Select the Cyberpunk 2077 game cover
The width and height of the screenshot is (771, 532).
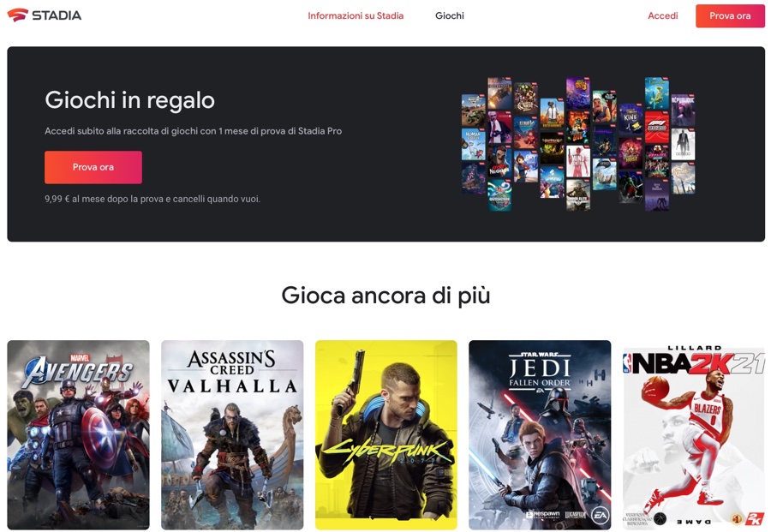tap(386, 435)
